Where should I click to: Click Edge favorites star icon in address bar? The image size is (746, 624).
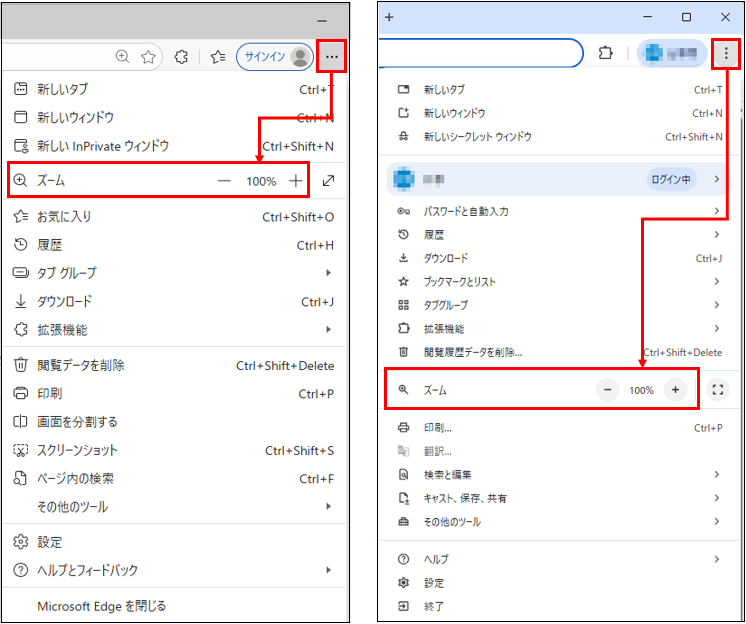[x=148, y=57]
